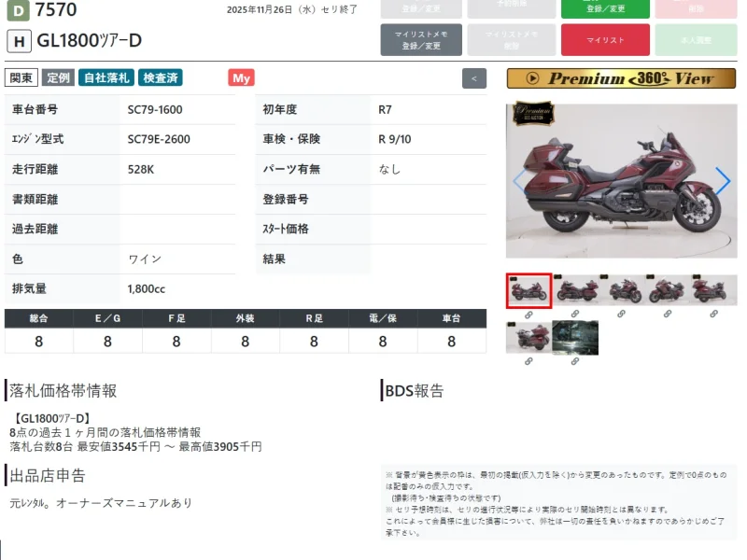The image size is (747, 560).
Task: Click displacement value 1,800cc
Action: (x=147, y=289)
